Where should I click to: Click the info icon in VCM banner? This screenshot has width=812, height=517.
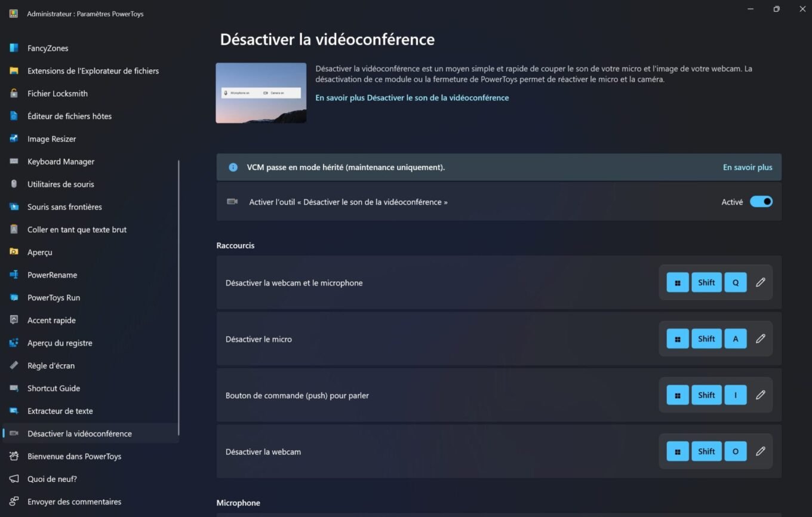tap(233, 167)
